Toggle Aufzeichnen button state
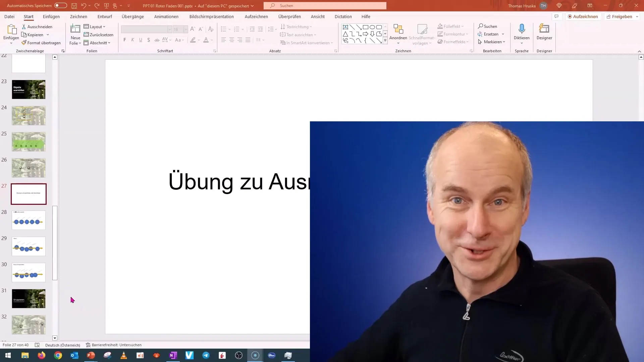Screen dimensions: 644x362 583,16
